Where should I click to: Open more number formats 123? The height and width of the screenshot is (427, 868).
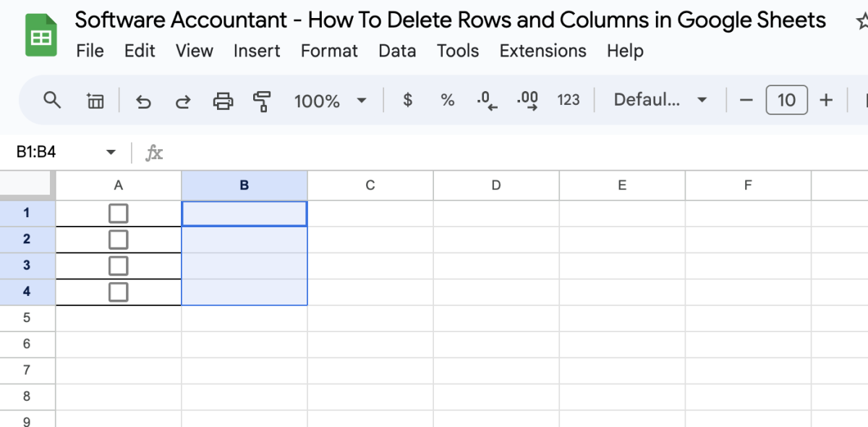tap(569, 100)
